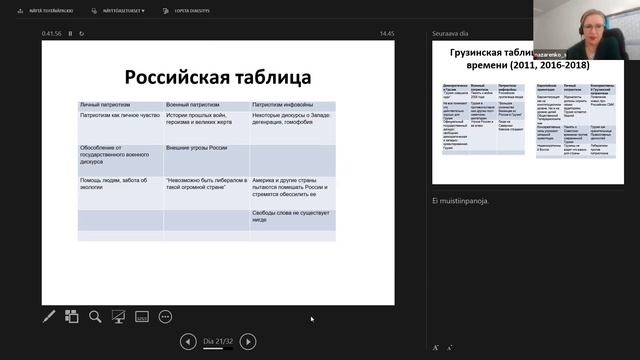Toggle subtitles for the presentation
The image size is (640, 360).
(x=142, y=317)
